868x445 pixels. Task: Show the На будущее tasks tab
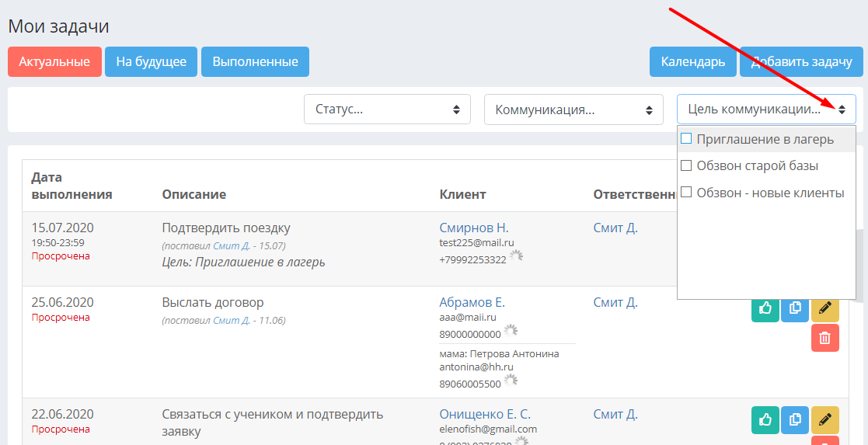point(151,61)
